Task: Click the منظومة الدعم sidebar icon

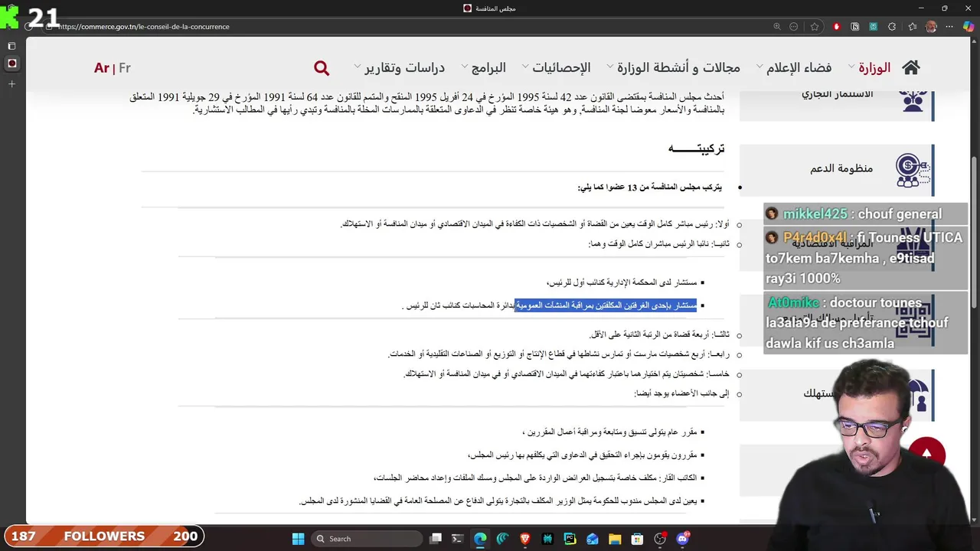Action: 912,170
